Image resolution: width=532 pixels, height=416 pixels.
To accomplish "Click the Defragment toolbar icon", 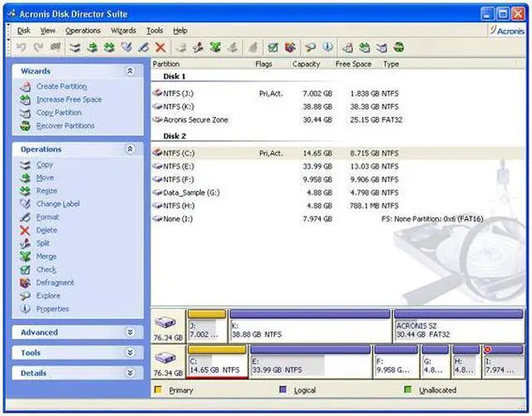I will coord(290,47).
